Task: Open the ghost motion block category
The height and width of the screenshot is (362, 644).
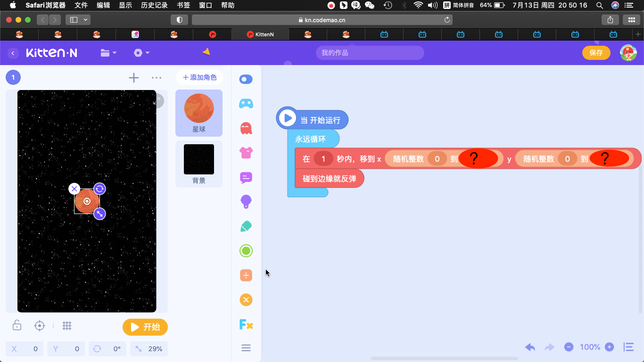Action: click(246, 128)
